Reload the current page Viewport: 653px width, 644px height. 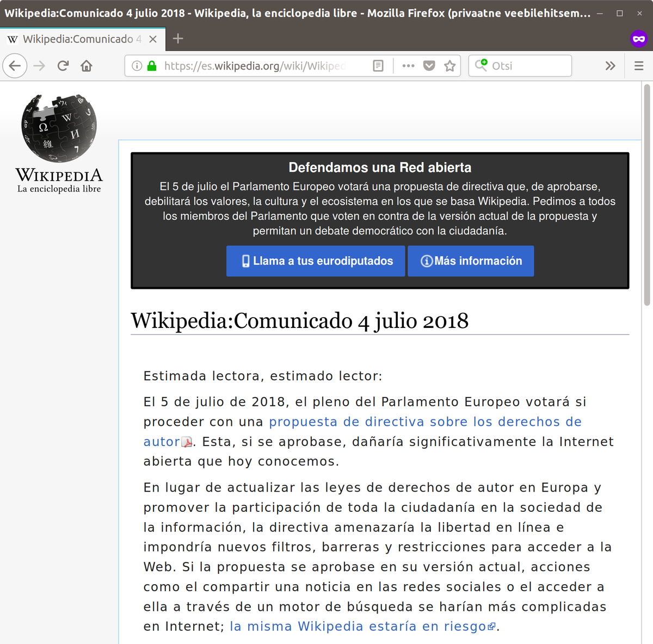click(63, 65)
